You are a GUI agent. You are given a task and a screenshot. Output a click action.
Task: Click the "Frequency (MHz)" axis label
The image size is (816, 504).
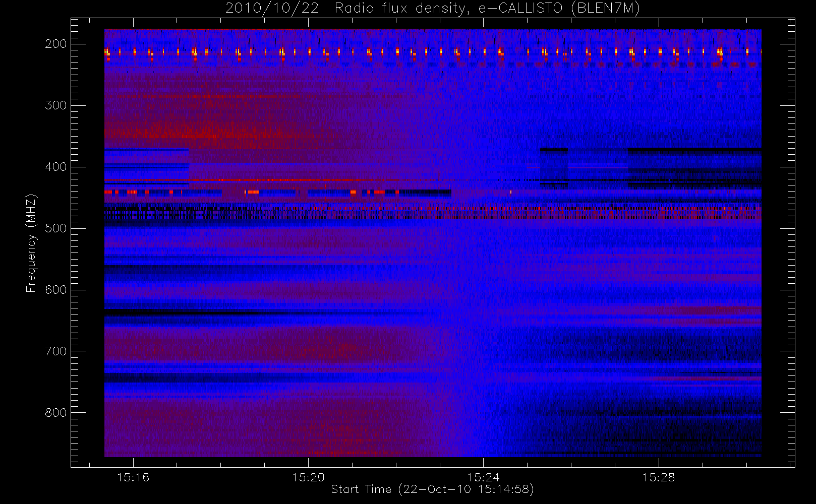click(31, 243)
